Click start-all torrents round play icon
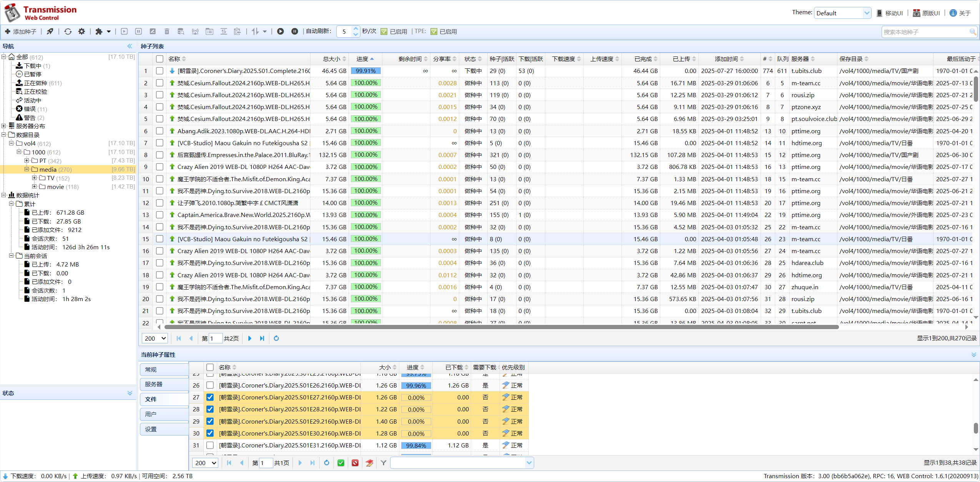The image size is (980, 482). 281,31
